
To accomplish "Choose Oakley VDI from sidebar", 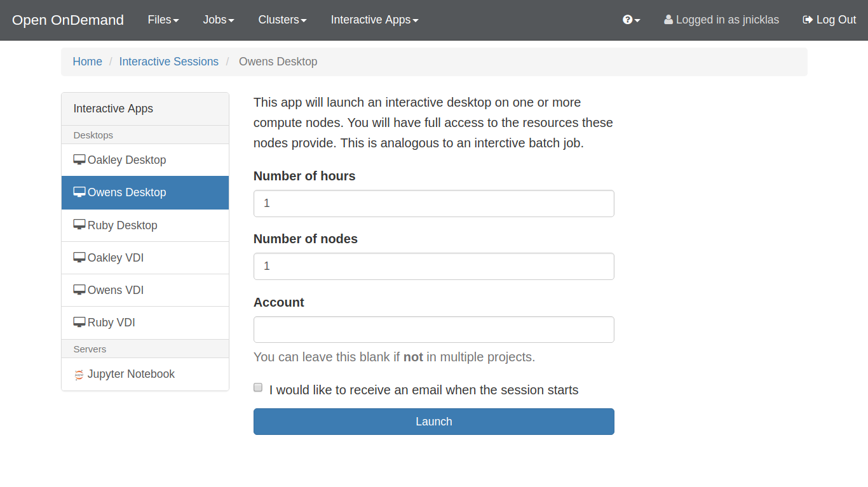I will pos(145,258).
